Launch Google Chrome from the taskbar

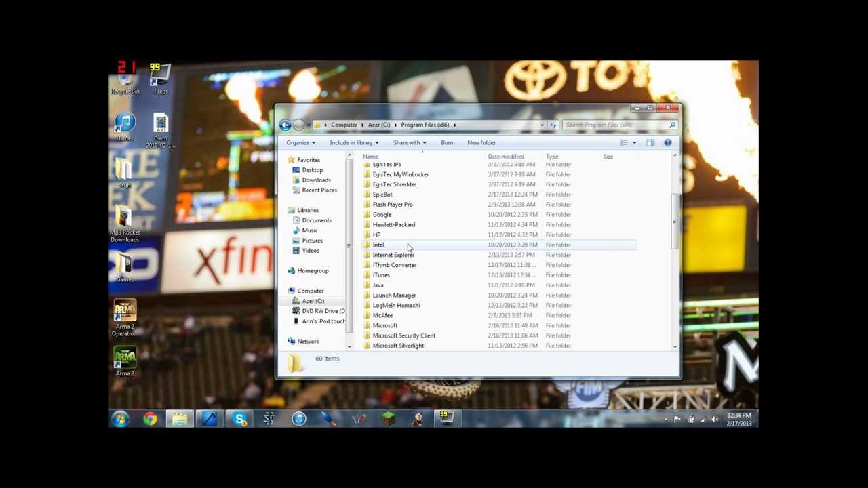tap(150, 420)
